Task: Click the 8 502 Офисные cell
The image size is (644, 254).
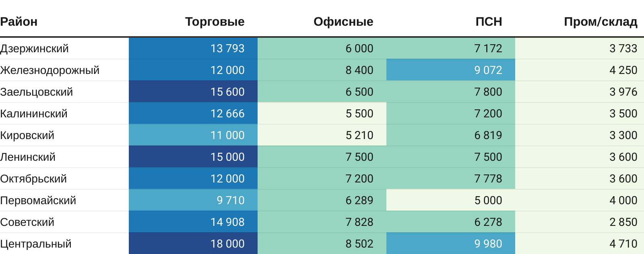Action: pyautogui.click(x=359, y=244)
